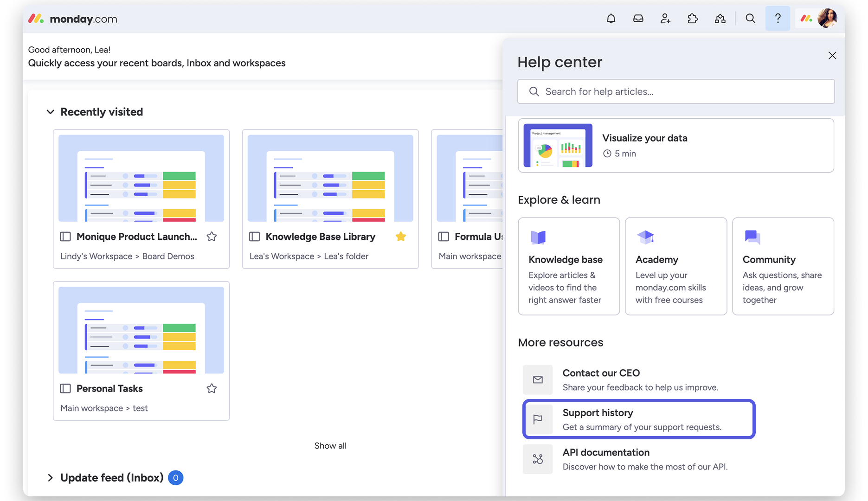Click the search magnifier in top bar
This screenshot has width=868, height=501.
click(x=750, y=19)
